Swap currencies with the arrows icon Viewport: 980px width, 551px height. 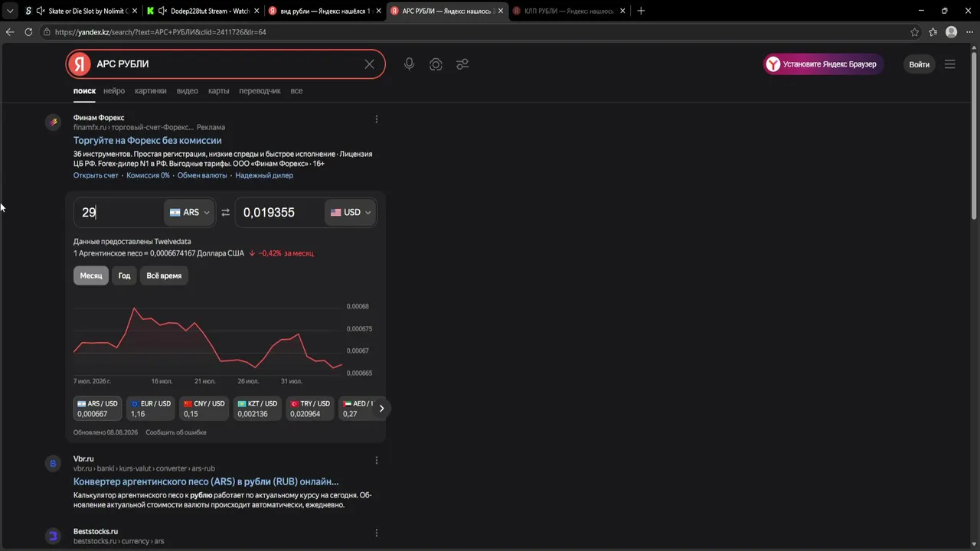click(225, 213)
